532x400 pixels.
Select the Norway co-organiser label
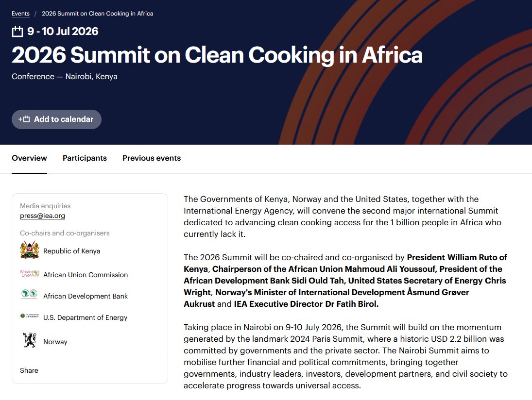[x=55, y=342]
